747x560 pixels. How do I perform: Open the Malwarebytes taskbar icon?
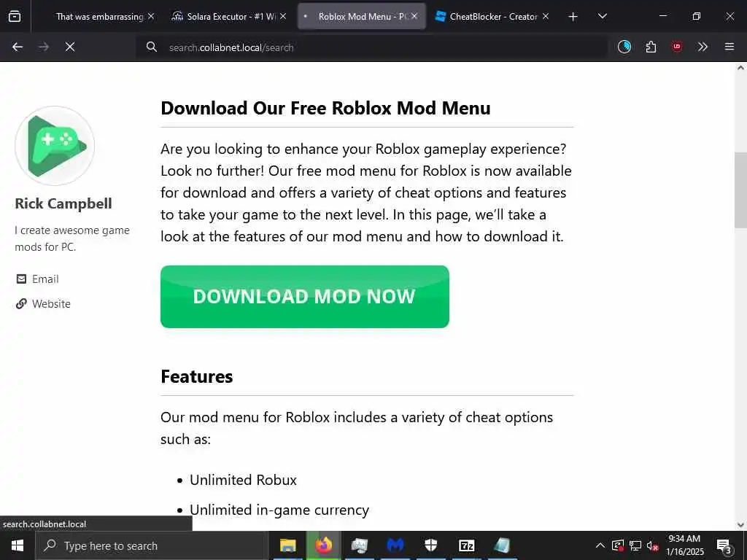(395, 545)
